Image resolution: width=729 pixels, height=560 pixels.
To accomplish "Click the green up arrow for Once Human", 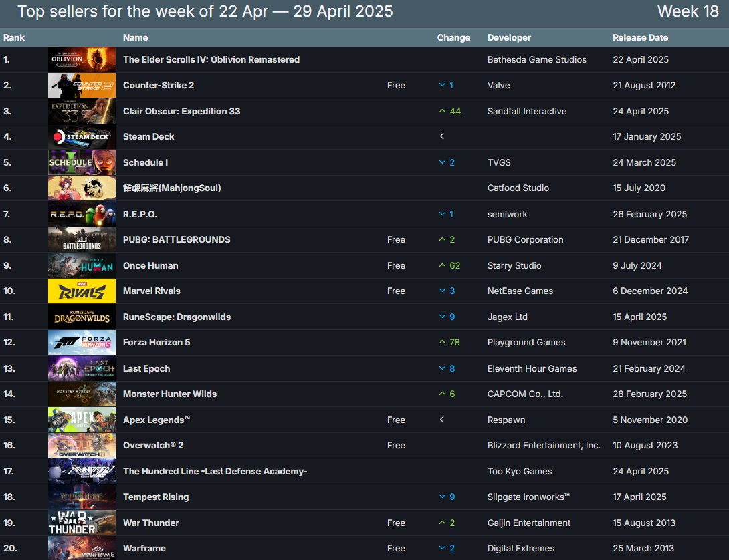I will (x=442, y=265).
